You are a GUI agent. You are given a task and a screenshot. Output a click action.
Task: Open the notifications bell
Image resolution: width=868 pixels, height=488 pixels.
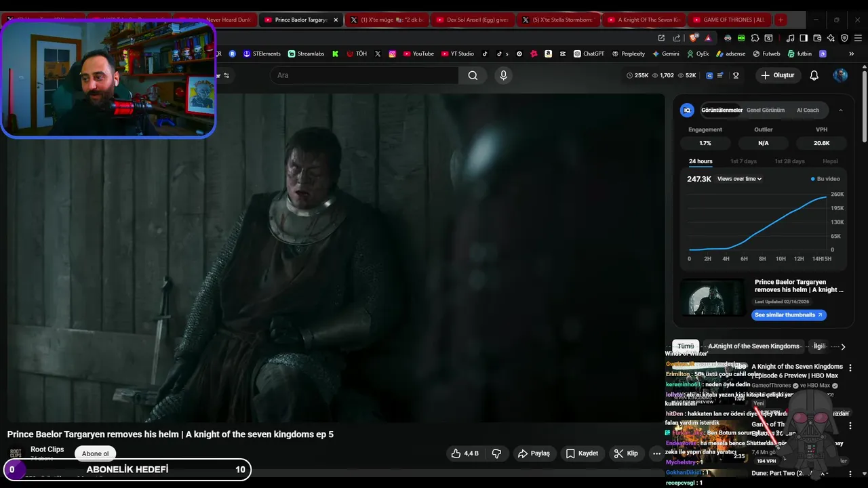[814, 75]
